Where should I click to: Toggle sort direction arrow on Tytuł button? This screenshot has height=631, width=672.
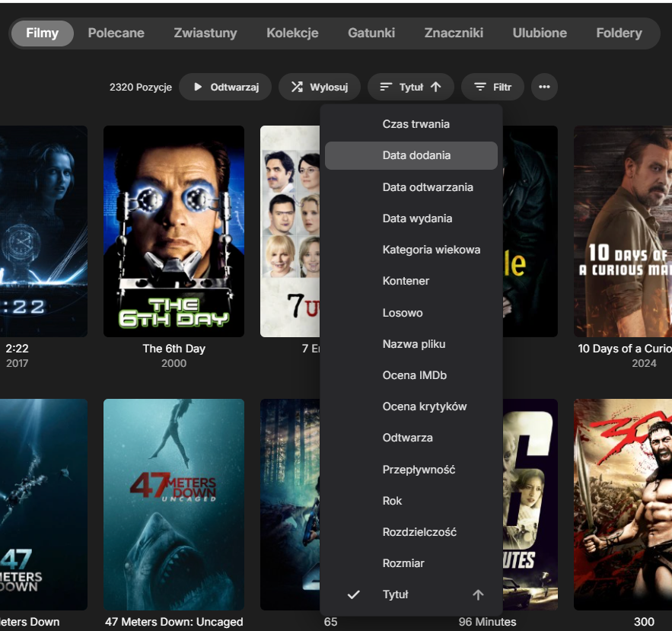pyautogui.click(x=436, y=87)
